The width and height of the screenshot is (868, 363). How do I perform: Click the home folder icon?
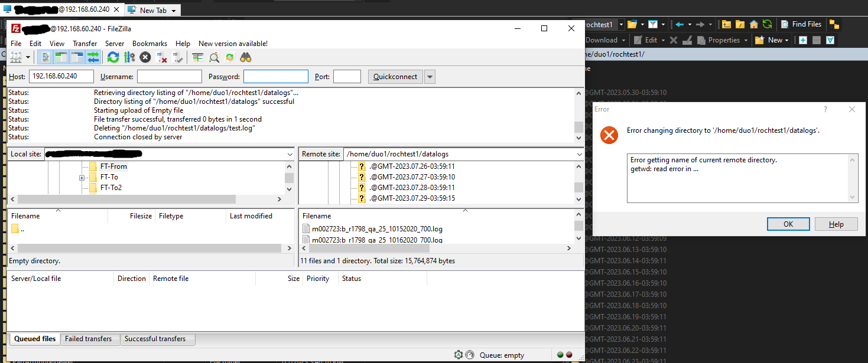(x=754, y=24)
